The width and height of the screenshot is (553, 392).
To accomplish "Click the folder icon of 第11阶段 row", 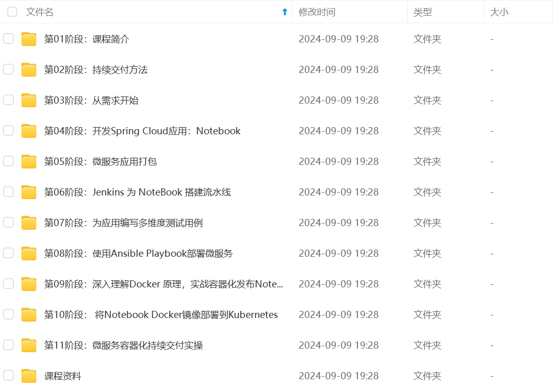I will tap(29, 345).
